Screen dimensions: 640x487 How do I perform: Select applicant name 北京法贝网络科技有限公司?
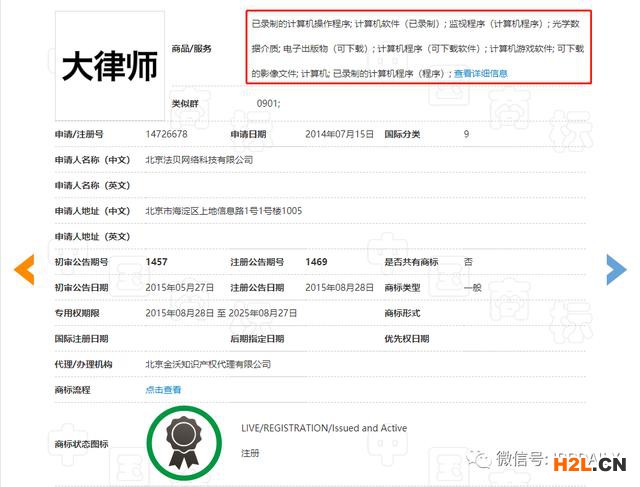(199, 160)
